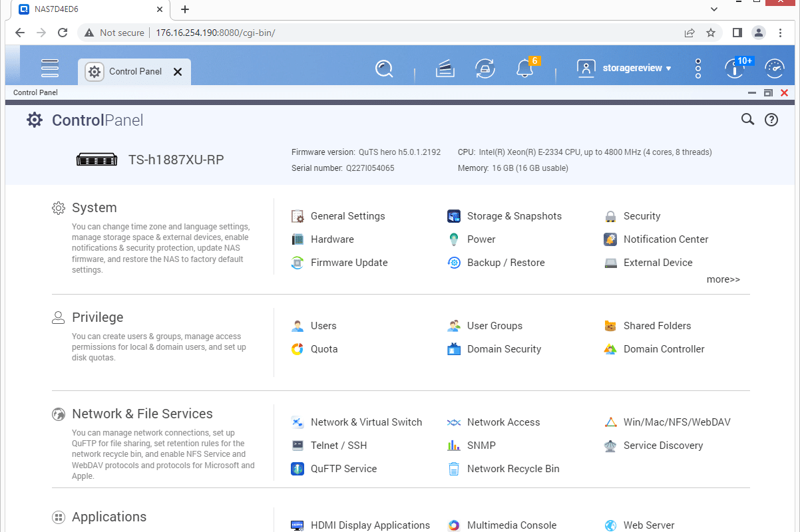The width and height of the screenshot is (800, 532).
Task: Click the Serial number Q227I054065 text
Action: coord(343,168)
